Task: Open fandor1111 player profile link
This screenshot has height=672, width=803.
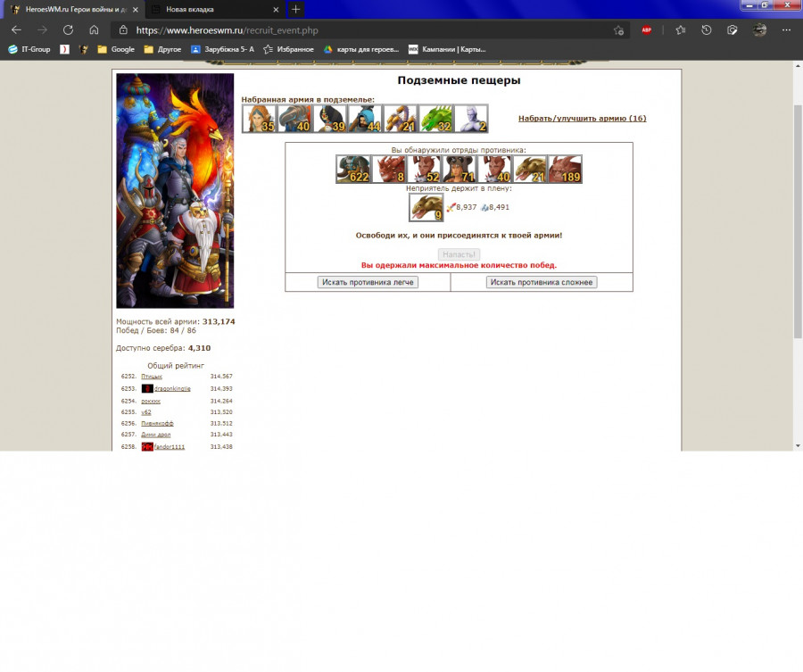Action: [x=169, y=446]
